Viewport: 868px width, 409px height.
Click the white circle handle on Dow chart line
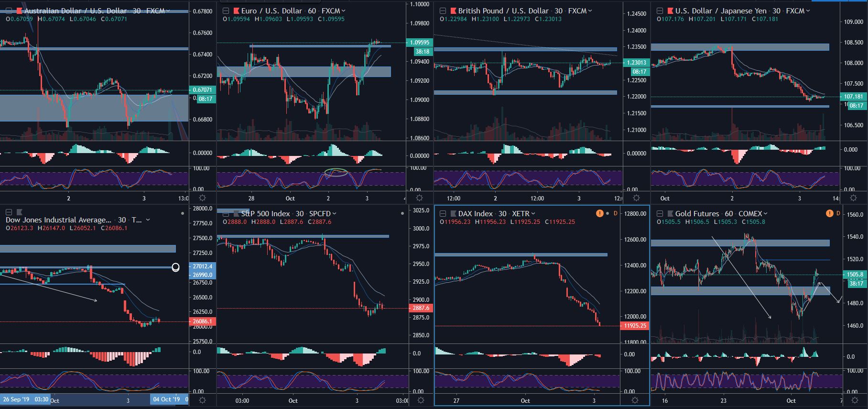175,267
